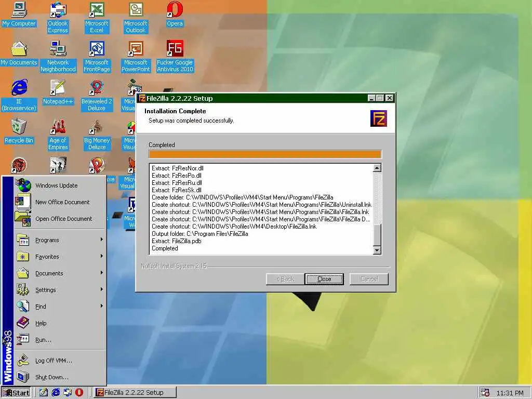The image size is (532, 399).
Task: Click FileZilla icon in setup title bar
Action: (142, 98)
